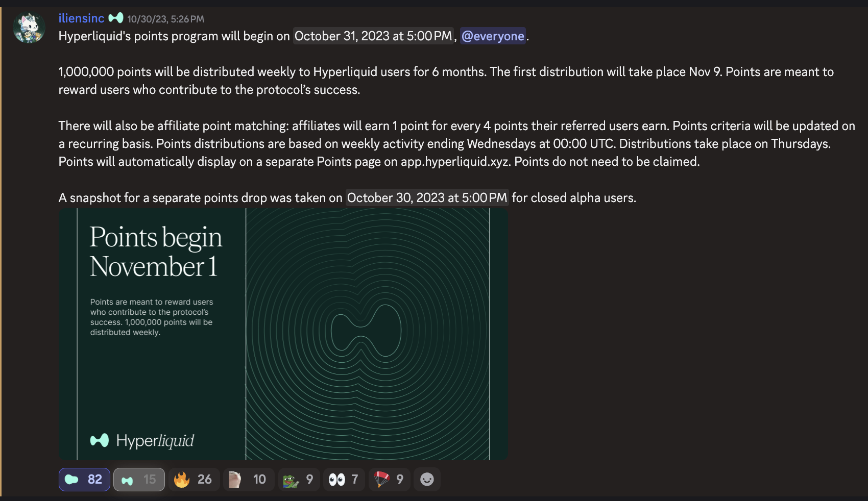The width and height of the screenshot is (868, 501).
Task: Toggle the Hyperliquid logo reaction with 15
Action: coord(139,480)
